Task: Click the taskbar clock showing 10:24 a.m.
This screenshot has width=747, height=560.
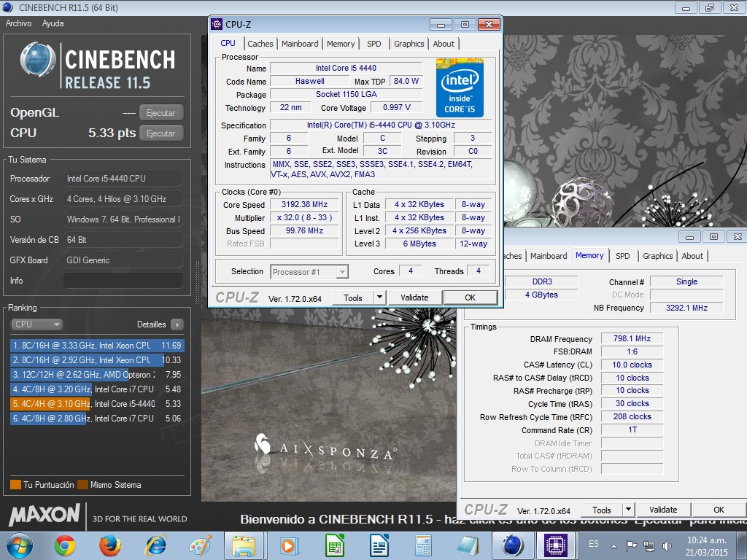Action: (x=707, y=545)
